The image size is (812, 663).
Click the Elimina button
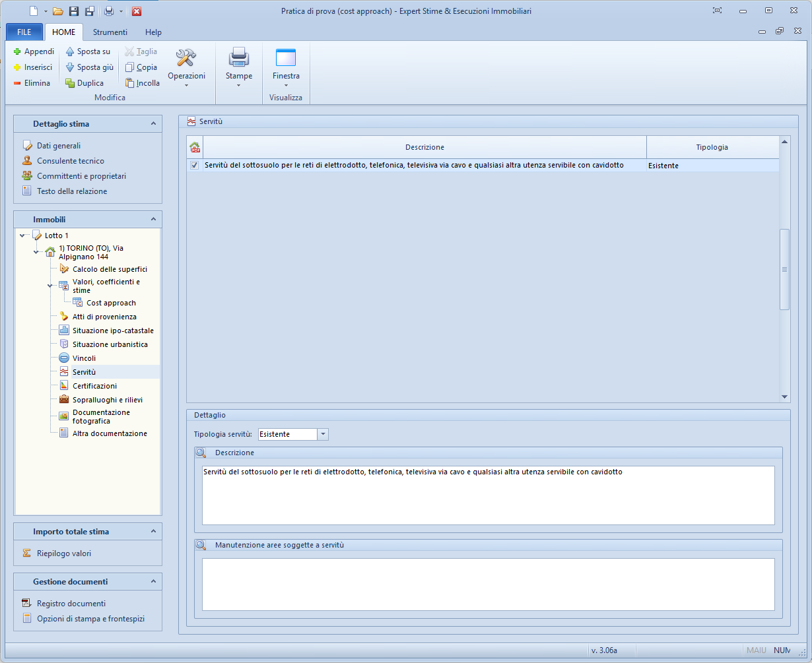click(x=32, y=83)
